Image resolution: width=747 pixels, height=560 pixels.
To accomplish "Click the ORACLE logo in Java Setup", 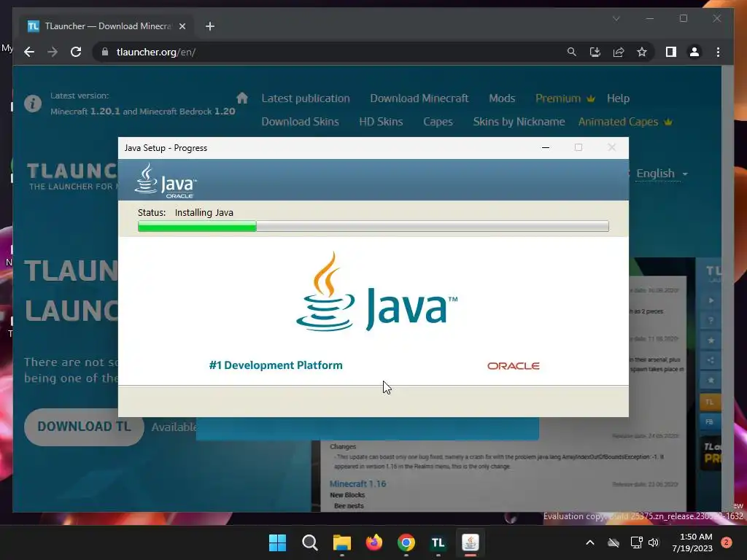I will pyautogui.click(x=513, y=366).
